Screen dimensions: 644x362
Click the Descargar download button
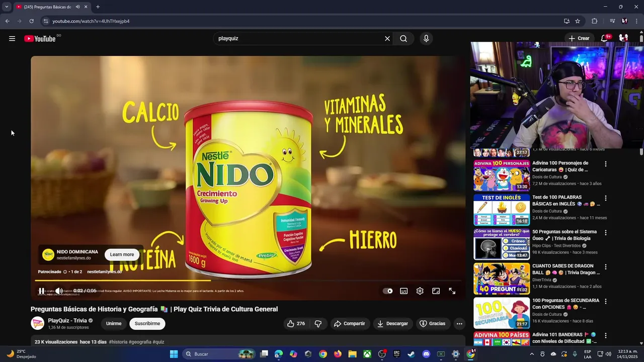coord(393,324)
